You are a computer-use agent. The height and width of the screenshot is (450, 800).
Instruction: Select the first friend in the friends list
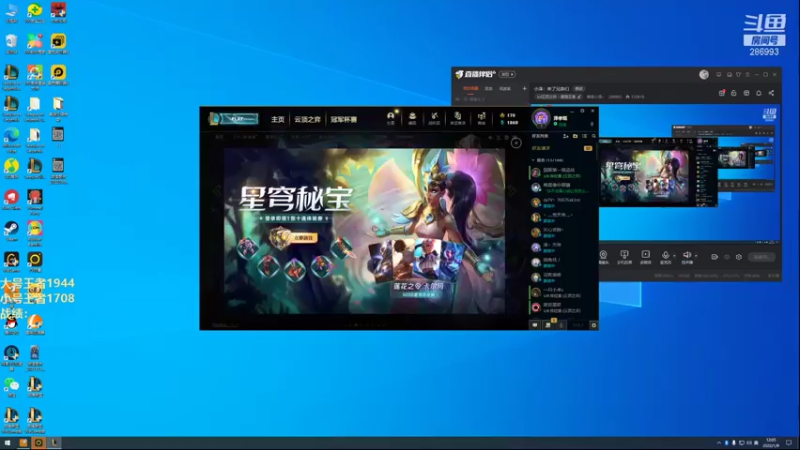coord(562,172)
